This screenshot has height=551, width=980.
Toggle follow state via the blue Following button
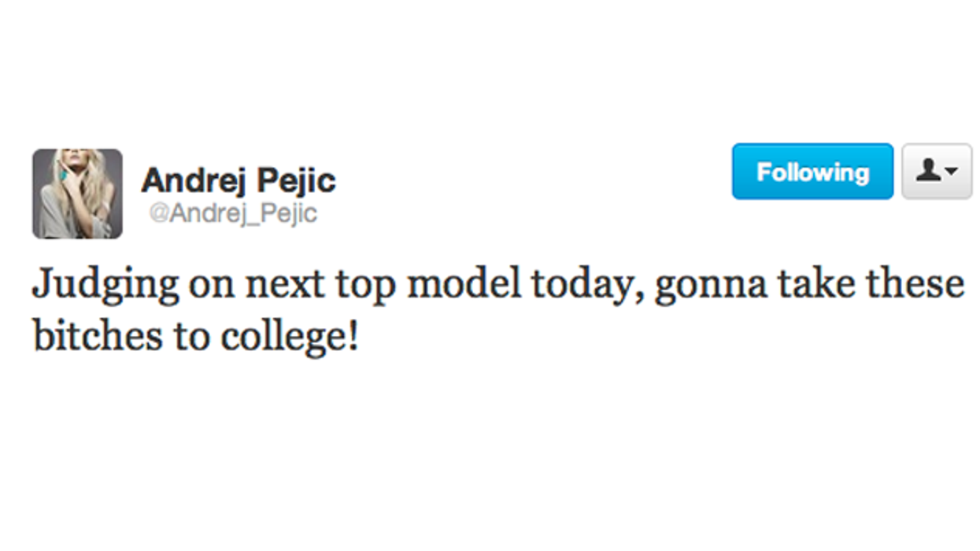pyautogui.click(x=812, y=171)
